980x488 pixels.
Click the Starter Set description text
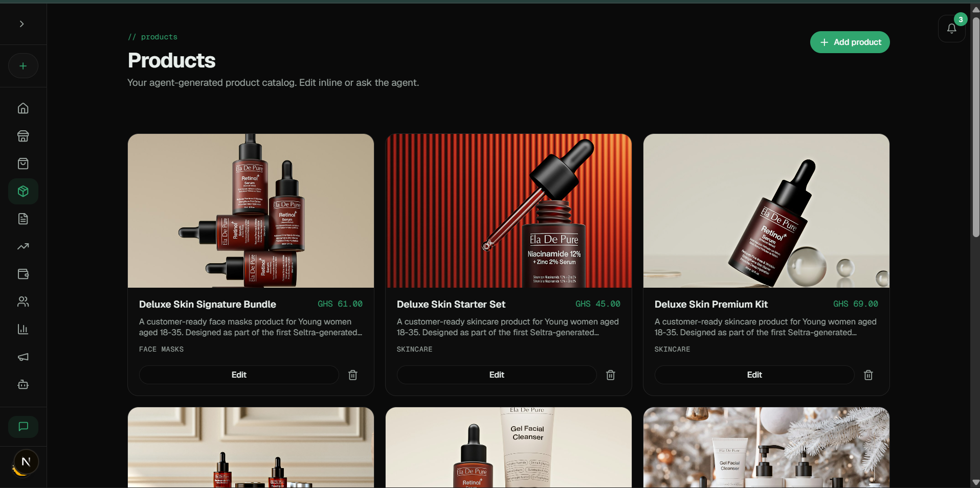click(x=508, y=327)
